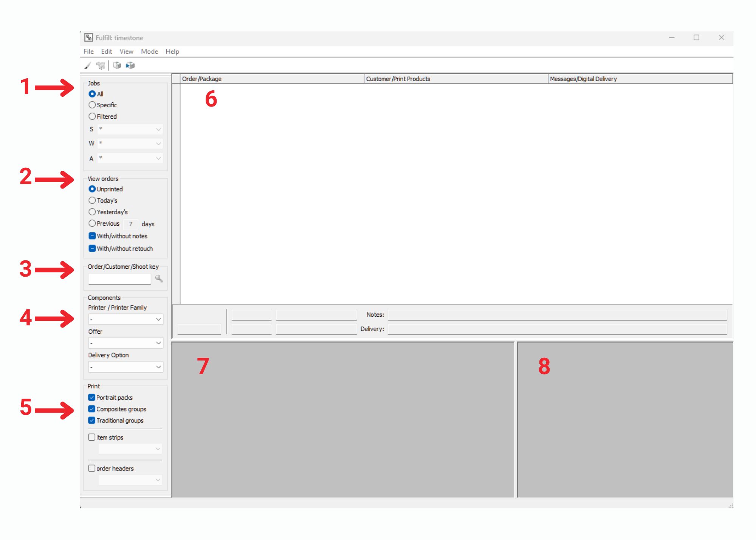The height and width of the screenshot is (540, 756).
Task: Click the Order/Customer/Shoot key input field
Action: (119, 279)
